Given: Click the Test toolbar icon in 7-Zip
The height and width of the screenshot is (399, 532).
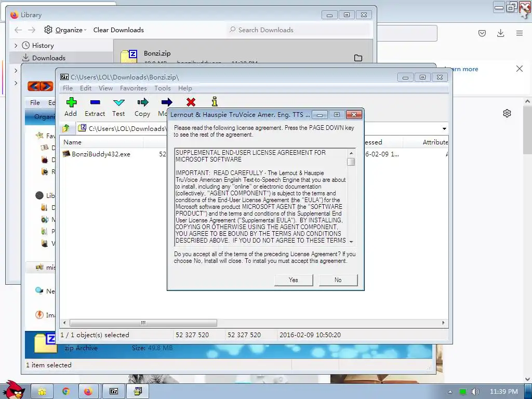Looking at the screenshot, I should tap(118, 107).
